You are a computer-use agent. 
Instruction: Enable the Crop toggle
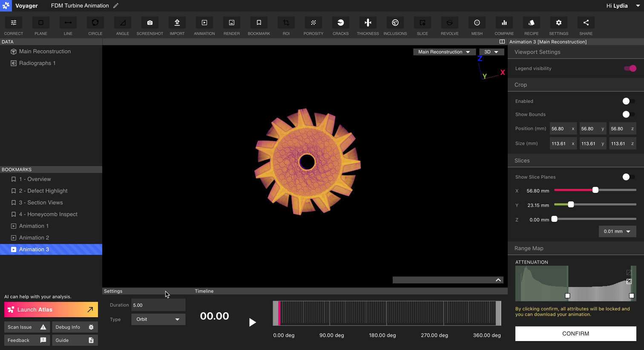(x=628, y=101)
